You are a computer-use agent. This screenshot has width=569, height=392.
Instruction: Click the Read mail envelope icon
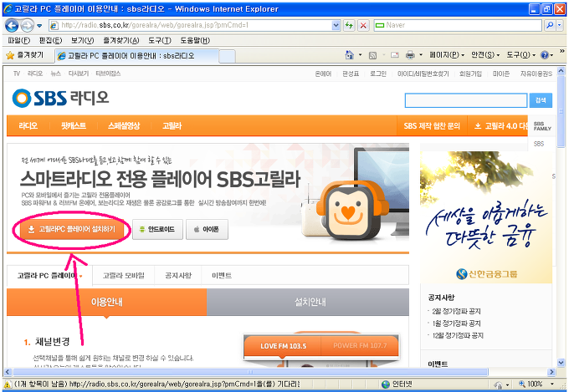394,55
